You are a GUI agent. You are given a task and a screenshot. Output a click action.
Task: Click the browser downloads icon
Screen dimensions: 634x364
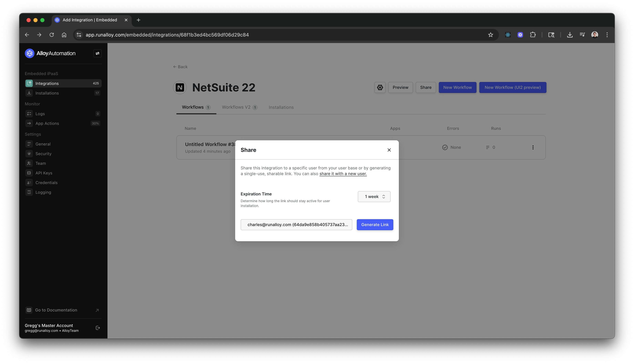(x=570, y=35)
